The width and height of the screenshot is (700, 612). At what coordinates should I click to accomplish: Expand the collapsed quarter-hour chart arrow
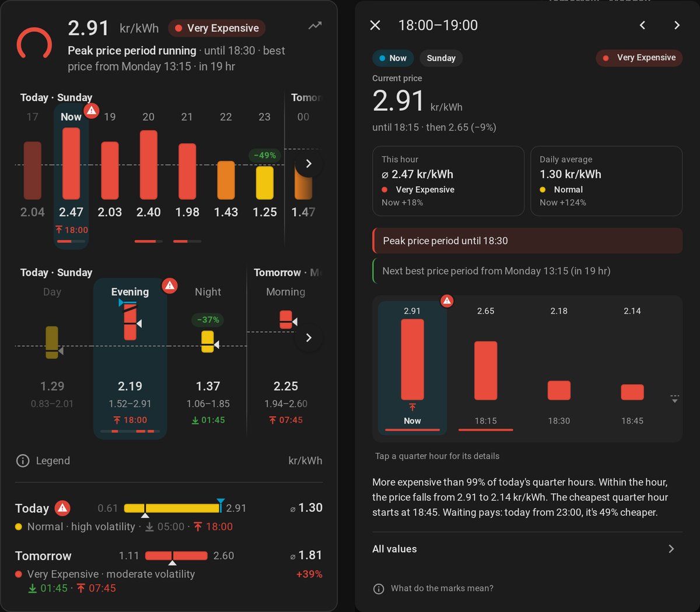point(674,399)
